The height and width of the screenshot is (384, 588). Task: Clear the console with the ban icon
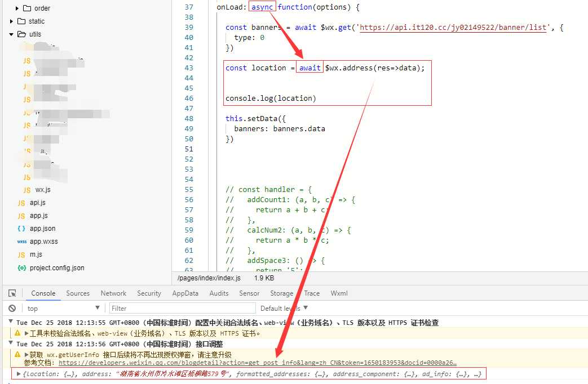[12, 309]
